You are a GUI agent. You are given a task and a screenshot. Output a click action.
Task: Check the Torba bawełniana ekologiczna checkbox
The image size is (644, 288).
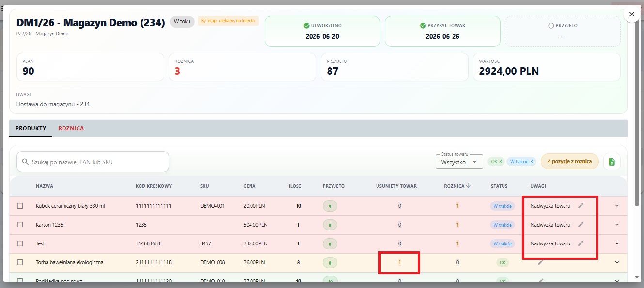coord(20,262)
